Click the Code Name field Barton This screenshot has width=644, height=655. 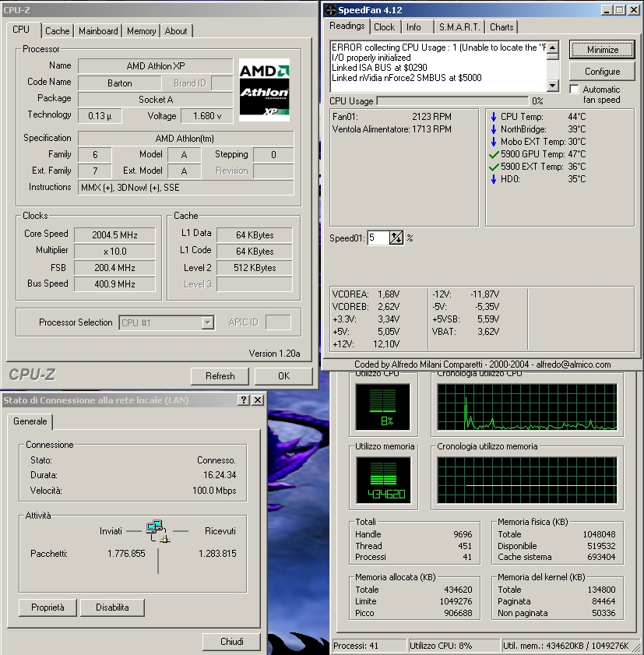pyautogui.click(x=119, y=83)
